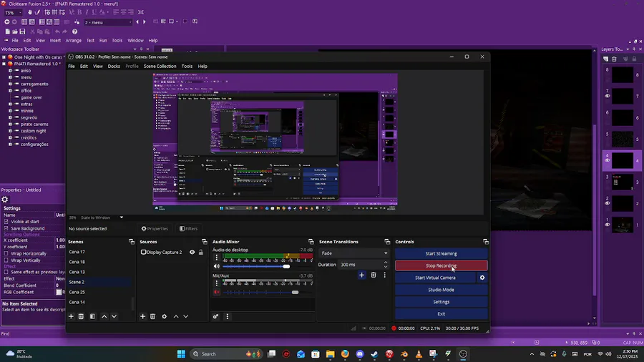Open properties gear in Clickteam Properties panel
The height and width of the screenshot is (362, 644).
[x=5, y=200]
